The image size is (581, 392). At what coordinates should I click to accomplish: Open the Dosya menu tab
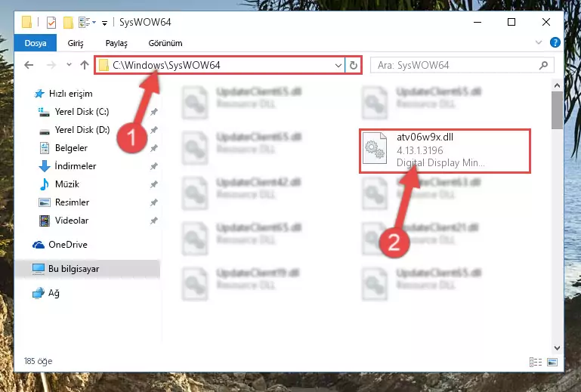[x=36, y=43]
